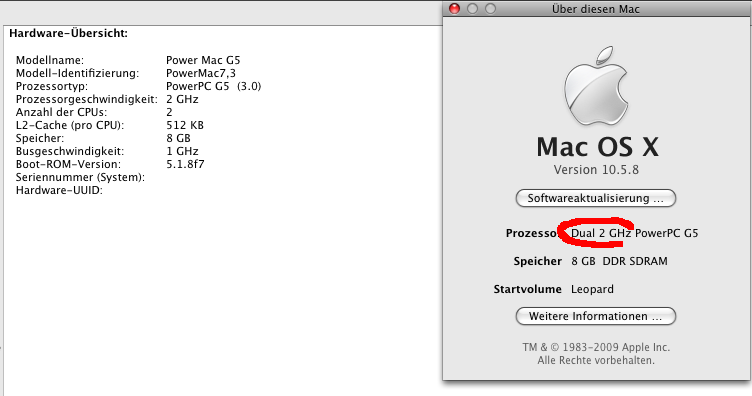The height and width of the screenshot is (396, 752).
Task: Select the Mac OS X heading
Action: [x=598, y=147]
